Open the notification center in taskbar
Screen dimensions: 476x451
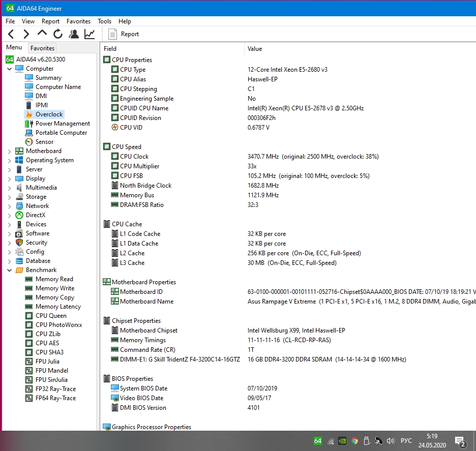click(x=460, y=442)
